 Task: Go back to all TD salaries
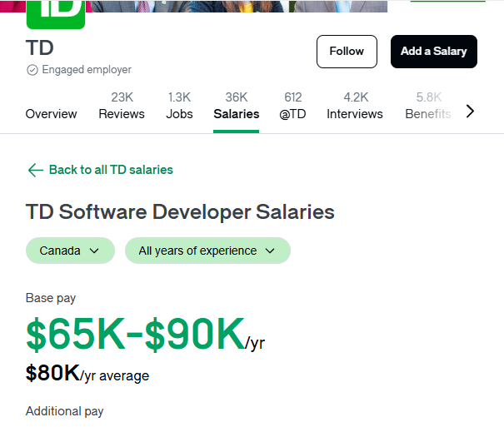(x=111, y=170)
